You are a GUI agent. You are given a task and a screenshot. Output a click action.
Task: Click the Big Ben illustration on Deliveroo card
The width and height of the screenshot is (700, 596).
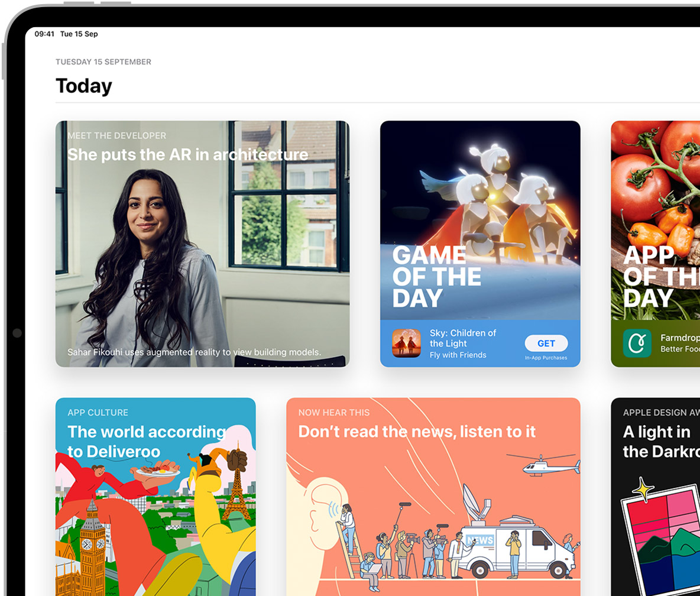(92, 549)
